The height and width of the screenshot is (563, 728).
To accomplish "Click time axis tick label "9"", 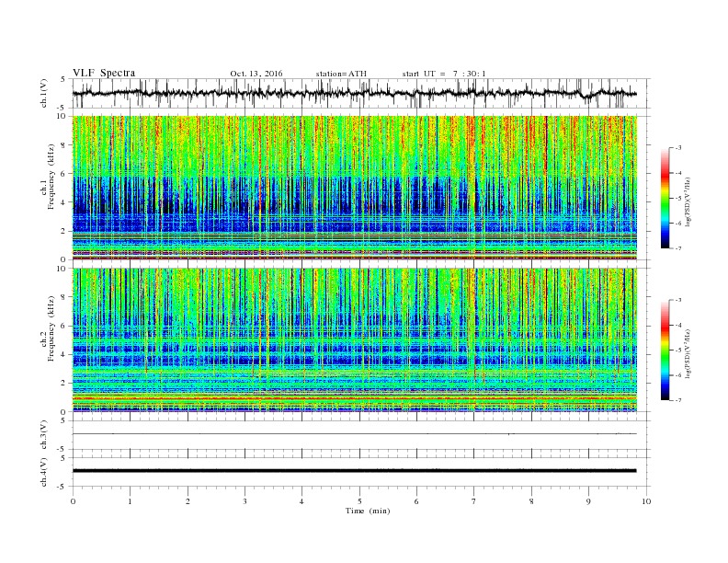I will 588,501.
